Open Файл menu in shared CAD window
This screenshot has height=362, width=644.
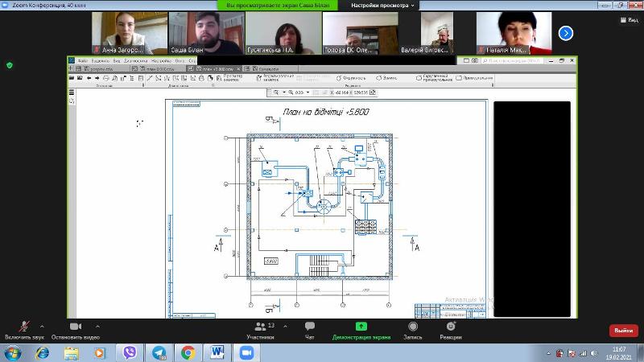tap(82, 61)
